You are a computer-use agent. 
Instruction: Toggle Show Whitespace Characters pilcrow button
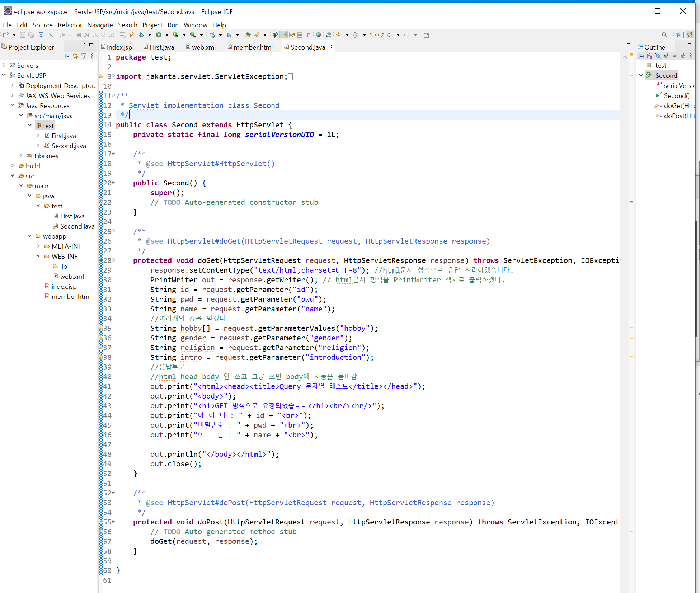click(308, 35)
